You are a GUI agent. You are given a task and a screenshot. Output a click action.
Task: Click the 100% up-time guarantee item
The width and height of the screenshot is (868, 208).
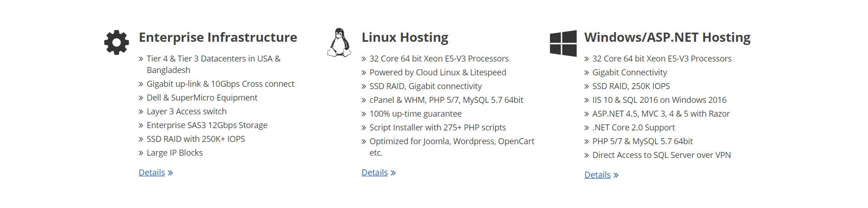415,114
